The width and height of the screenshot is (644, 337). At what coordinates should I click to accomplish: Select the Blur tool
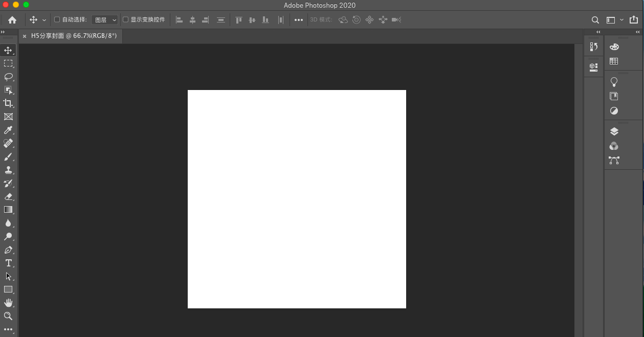(x=8, y=223)
